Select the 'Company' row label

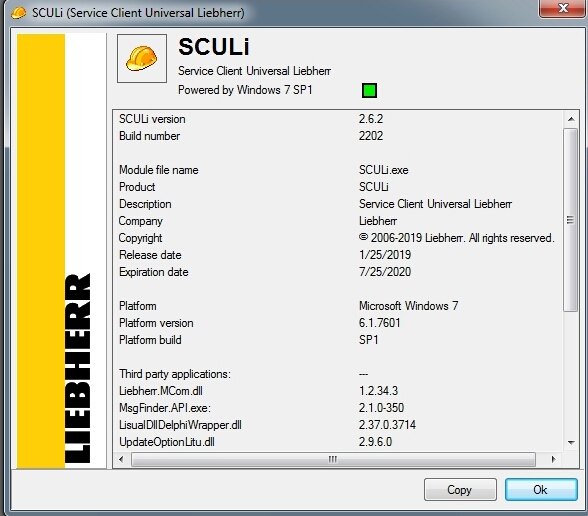141,221
